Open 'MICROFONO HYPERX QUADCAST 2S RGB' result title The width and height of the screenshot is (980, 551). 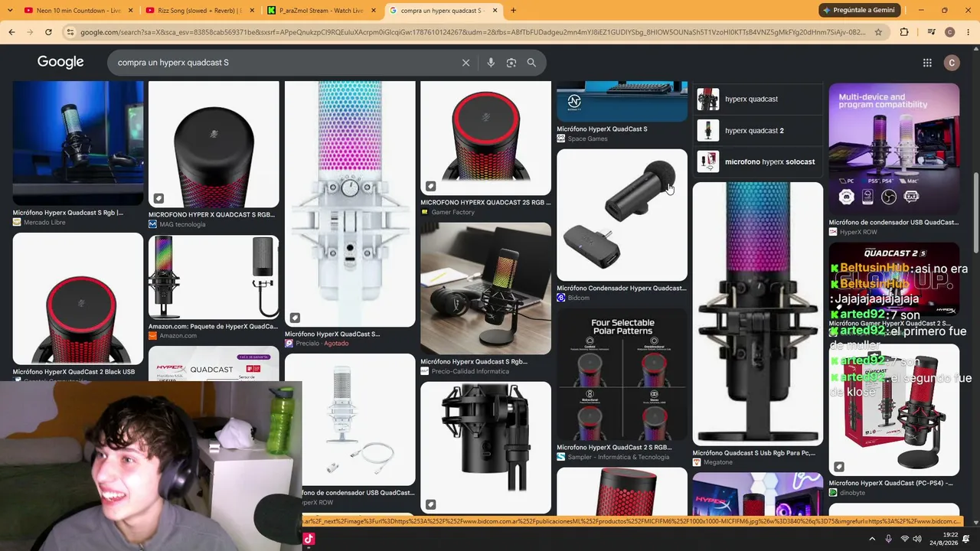pos(485,203)
